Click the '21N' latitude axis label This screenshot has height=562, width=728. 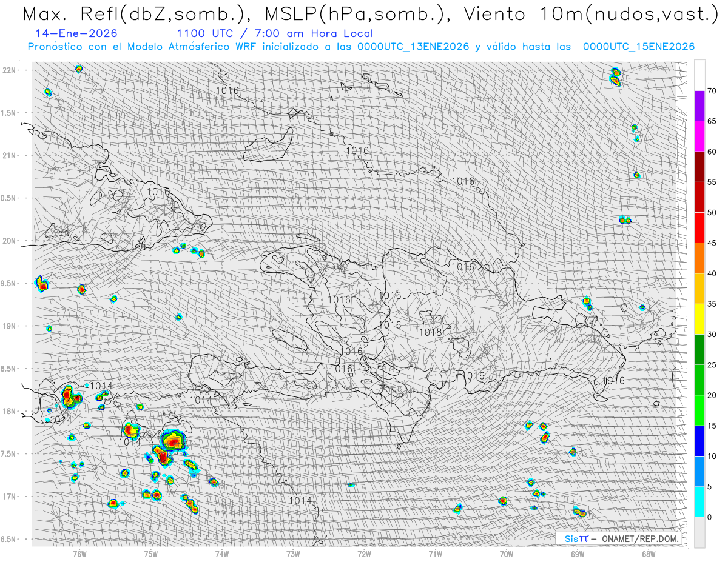point(9,155)
